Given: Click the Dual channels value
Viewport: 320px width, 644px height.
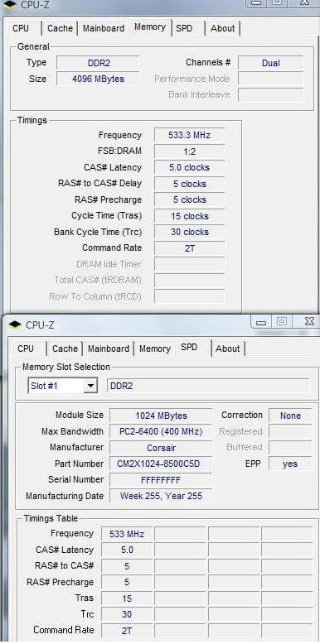Looking at the screenshot, I should pos(270,63).
